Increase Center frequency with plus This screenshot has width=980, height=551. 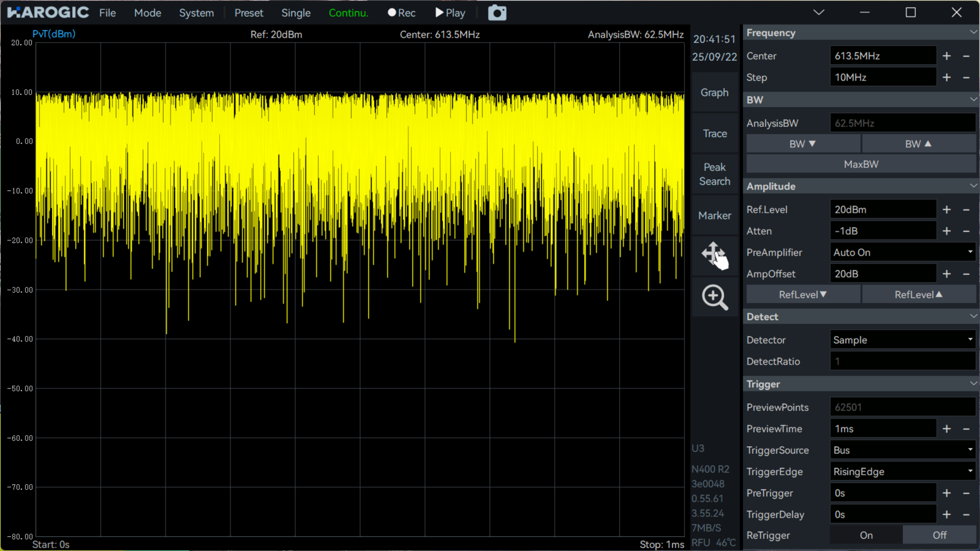tap(947, 56)
